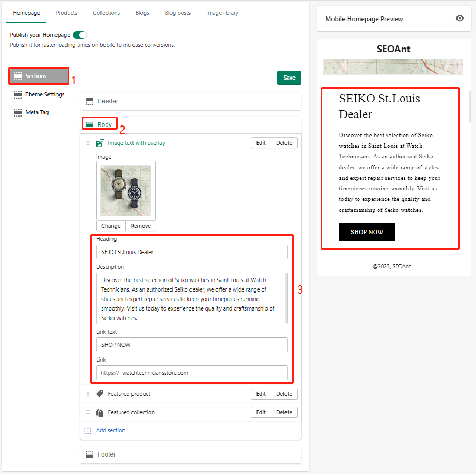Click into the Link text field
This screenshot has width=476, height=474.
click(192, 345)
